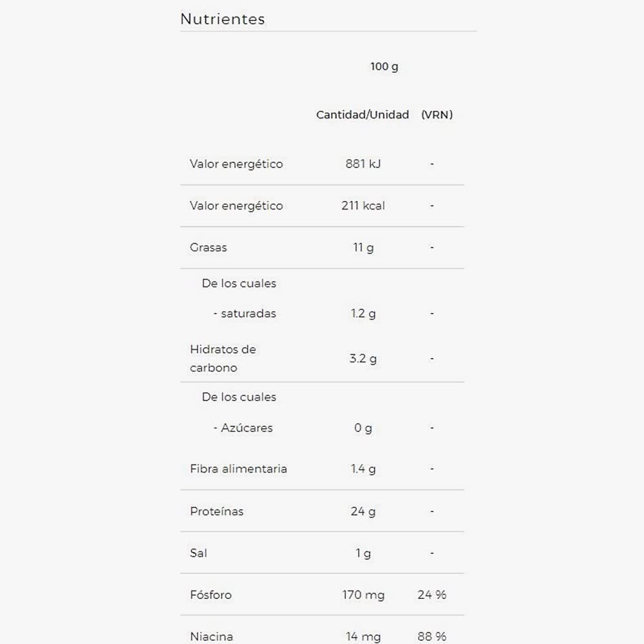644x644 pixels.
Task: Select the 1.2 g saturated value
Action: coord(363,314)
